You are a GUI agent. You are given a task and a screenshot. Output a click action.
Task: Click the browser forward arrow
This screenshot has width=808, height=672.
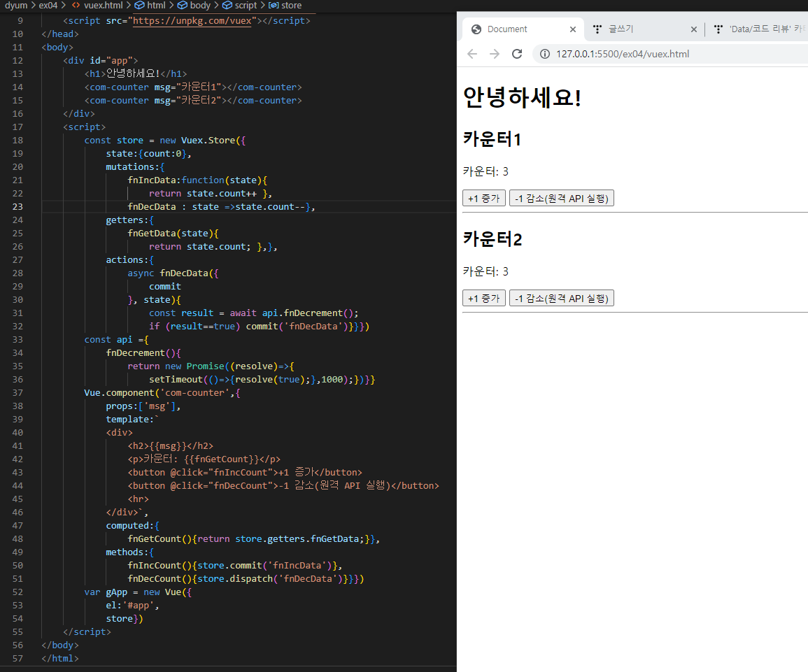tap(495, 54)
